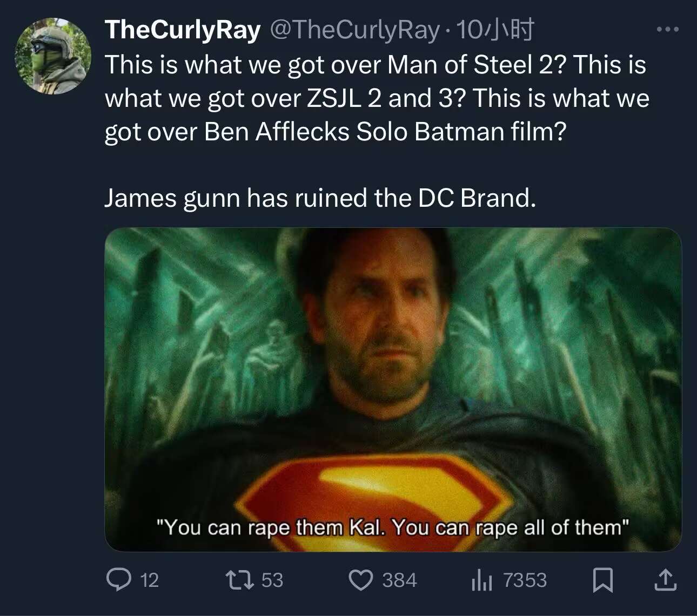Viewport: 697px width, 616px height.
Task: Click the share upload arrow icon
Action: click(x=665, y=580)
